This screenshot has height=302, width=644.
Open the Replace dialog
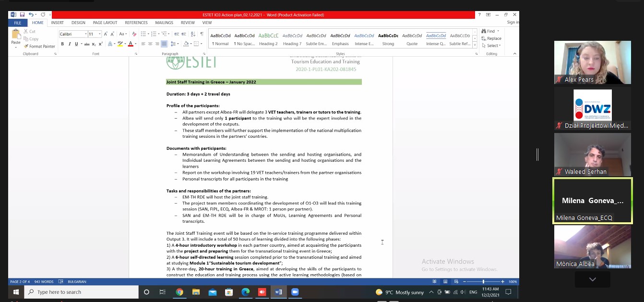tap(491, 38)
